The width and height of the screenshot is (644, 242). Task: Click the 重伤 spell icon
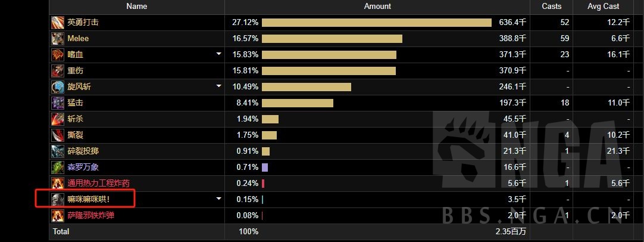58,71
